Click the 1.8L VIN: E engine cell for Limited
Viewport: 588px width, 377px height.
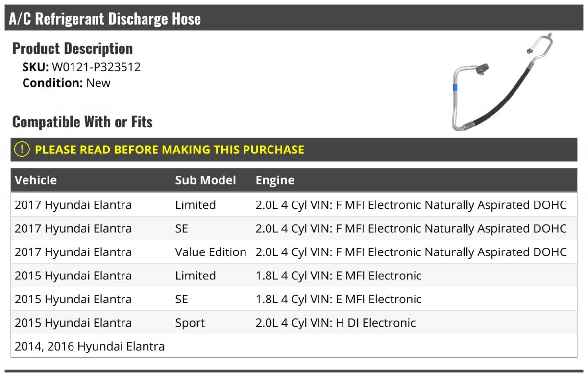pos(339,276)
